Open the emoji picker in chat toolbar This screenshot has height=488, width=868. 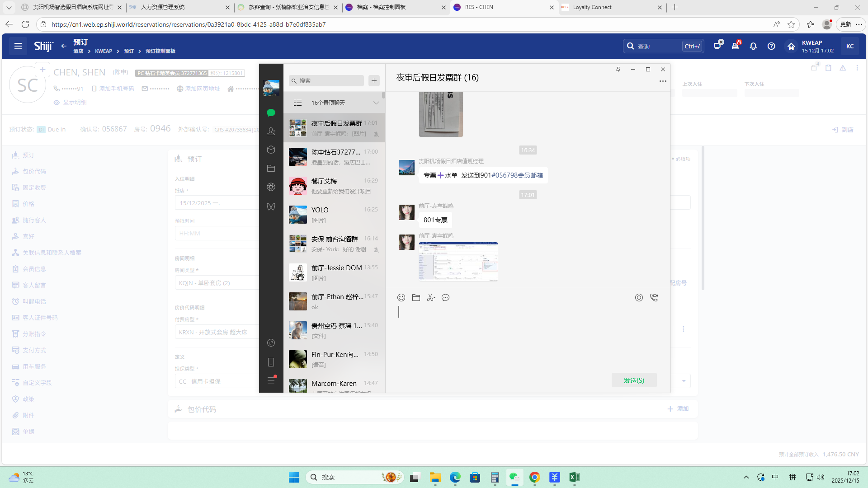pos(401,297)
